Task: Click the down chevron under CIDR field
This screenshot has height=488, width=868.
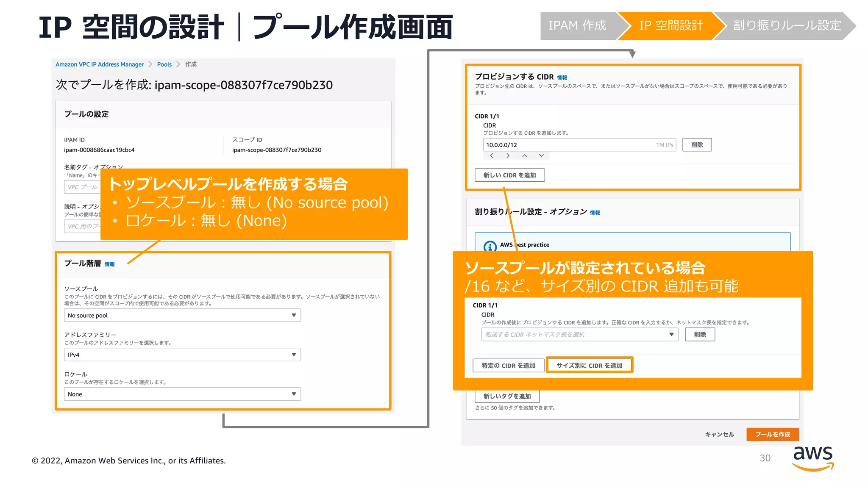Action: [541, 156]
